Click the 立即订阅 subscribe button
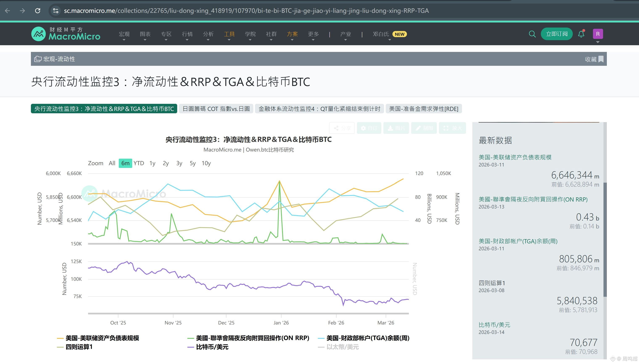The height and width of the screenshot is (364, 639). click(x=557, y=34)
